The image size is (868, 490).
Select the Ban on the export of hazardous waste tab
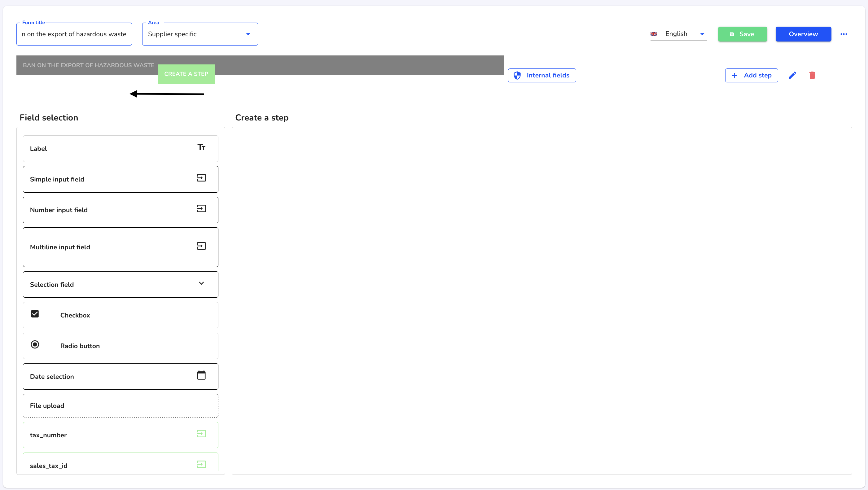88,65
